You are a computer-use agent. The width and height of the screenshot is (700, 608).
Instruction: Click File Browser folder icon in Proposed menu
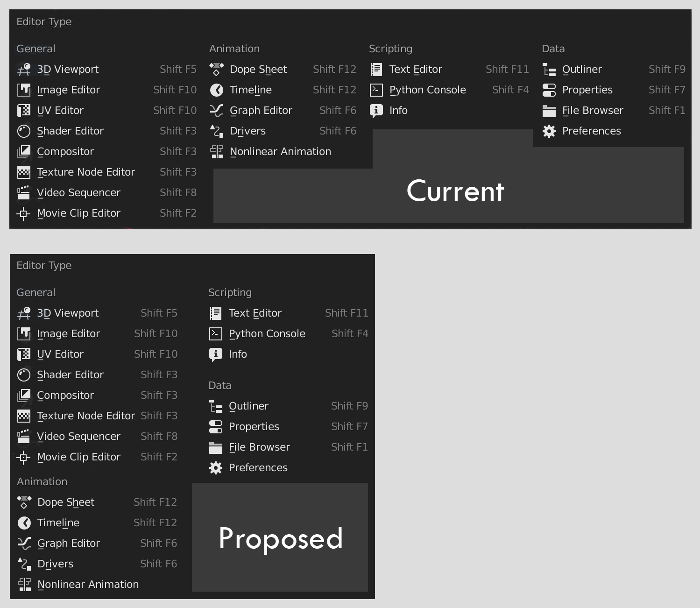[x=216, y=447]
